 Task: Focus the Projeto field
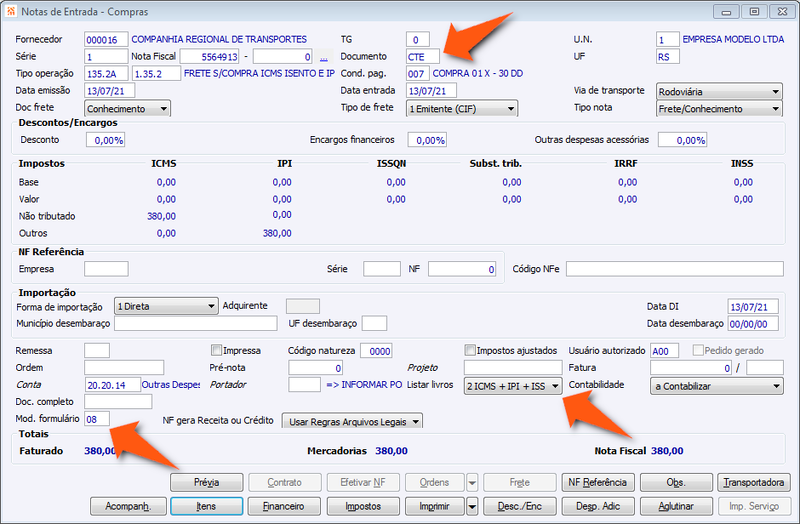[x=513, y=368]
